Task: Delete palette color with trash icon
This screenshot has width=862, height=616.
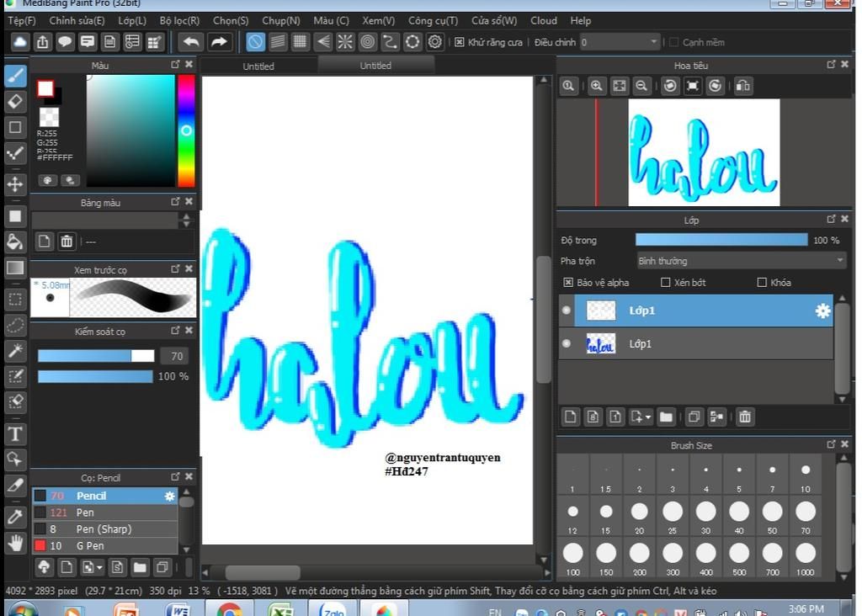Action: (x=67, y=242)
